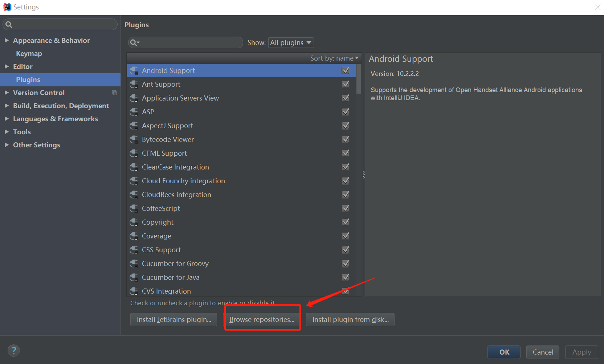Viewport: 604px width, 364px height.
Task: Select the Cloud Foundry integration row
Action: [x=241, y=181]
